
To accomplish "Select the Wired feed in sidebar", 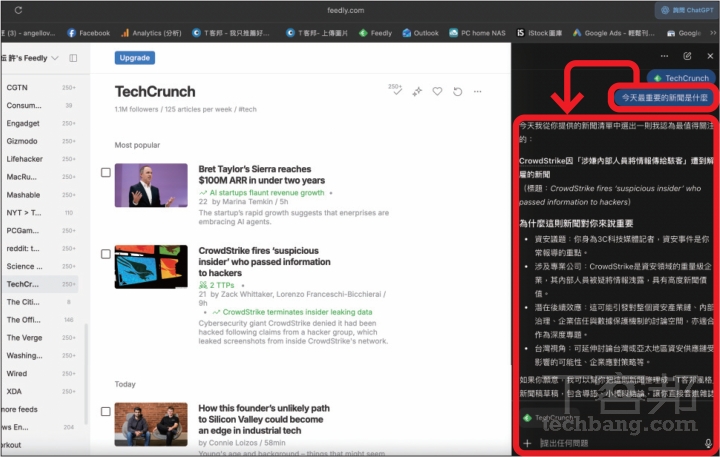I will click(x=40, y=373).
